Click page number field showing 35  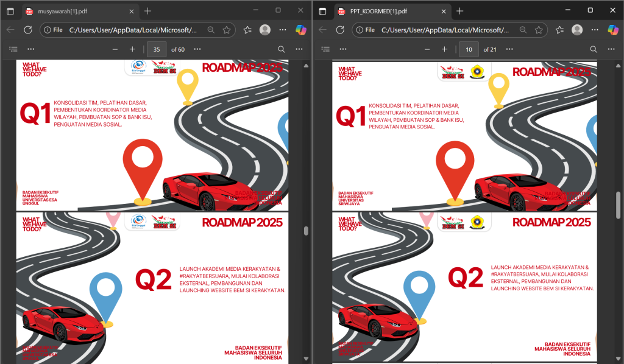(157, 49)
